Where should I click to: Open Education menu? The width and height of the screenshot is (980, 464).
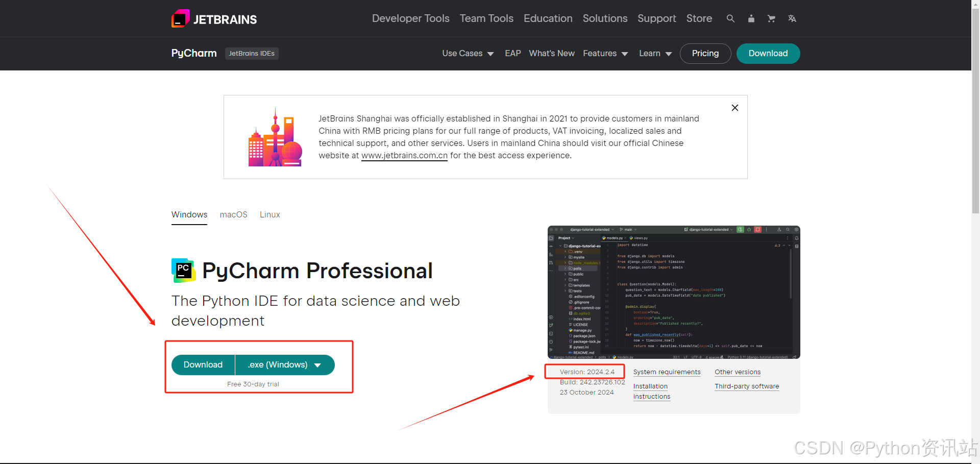(548, 18)
